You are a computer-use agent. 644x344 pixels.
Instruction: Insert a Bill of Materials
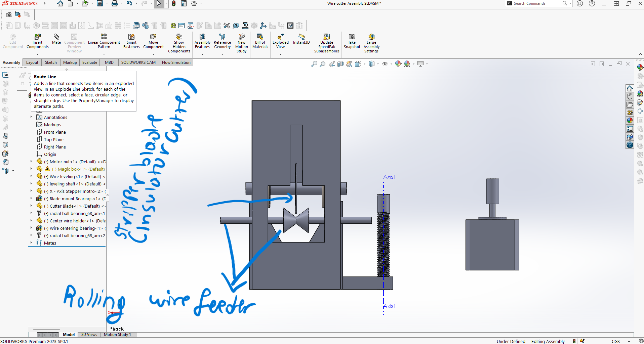pyautogui.click(x=260, y=41)
